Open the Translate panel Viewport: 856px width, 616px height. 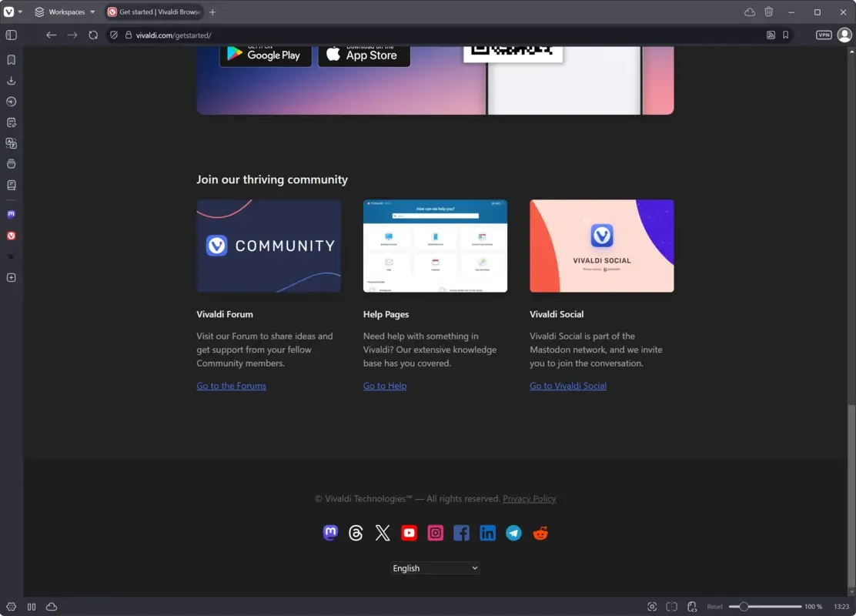[x=11, y=142]
